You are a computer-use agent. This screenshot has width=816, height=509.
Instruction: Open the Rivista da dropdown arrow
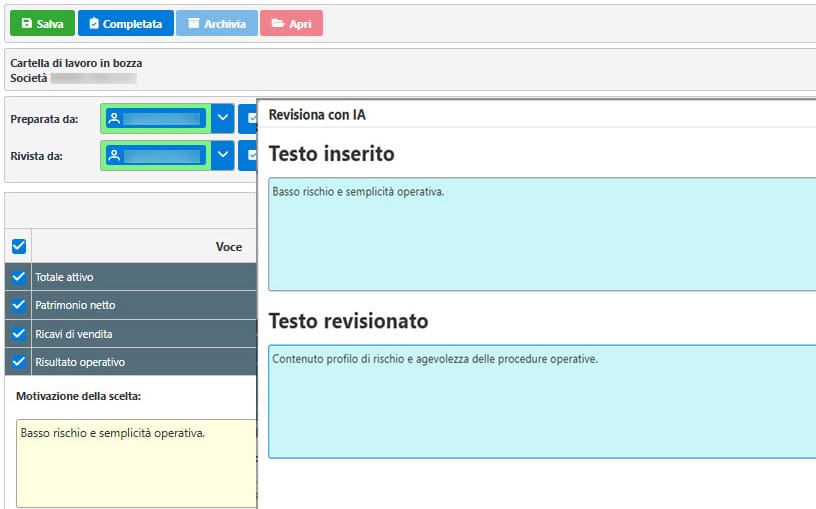(223, 156)
